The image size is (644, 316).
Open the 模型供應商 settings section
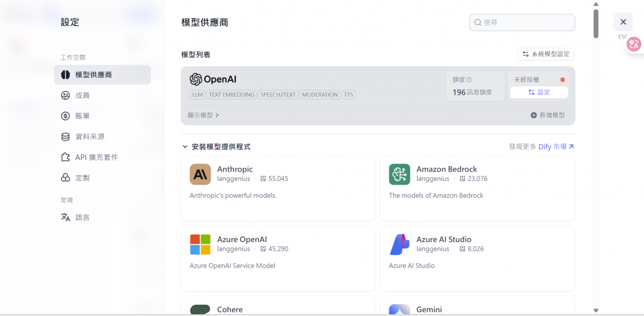[103, 75]
